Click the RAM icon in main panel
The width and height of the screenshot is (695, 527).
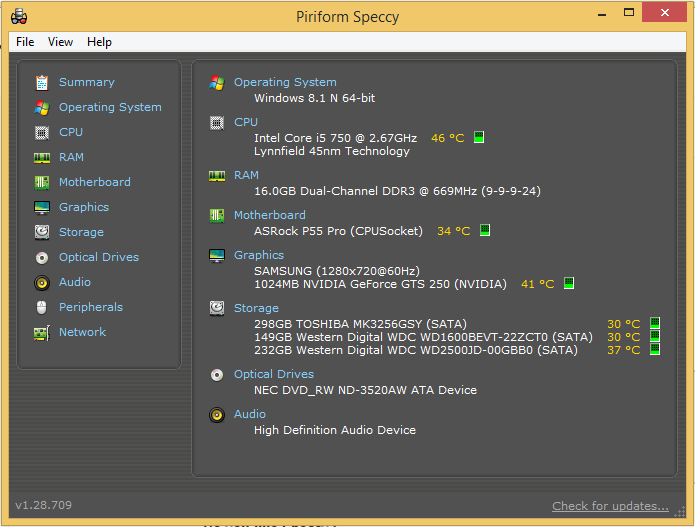pos(217,176)
